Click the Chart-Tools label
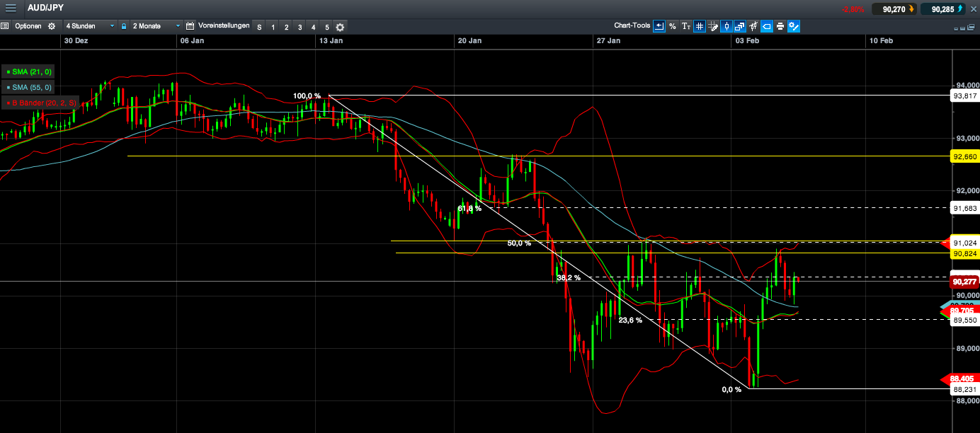980x433 pixels. point(632,26)
